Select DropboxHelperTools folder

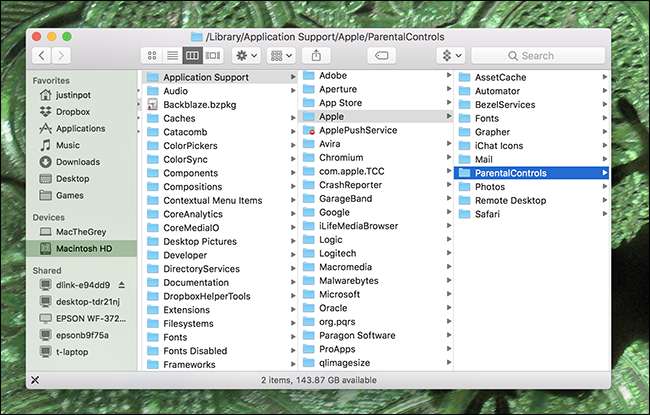(220, 296)
